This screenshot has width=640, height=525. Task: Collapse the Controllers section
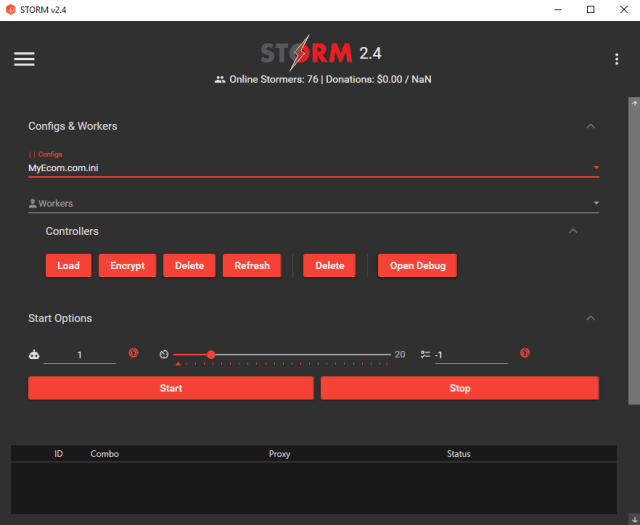(x=573, y=231)
